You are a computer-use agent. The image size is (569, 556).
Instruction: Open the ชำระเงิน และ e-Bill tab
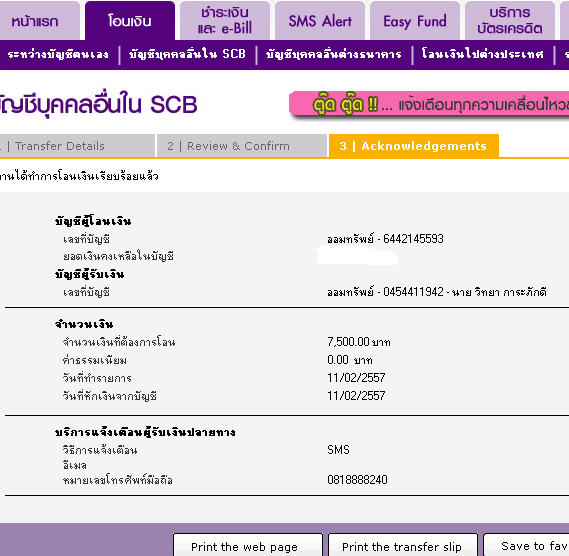click(x=225, y=21)
